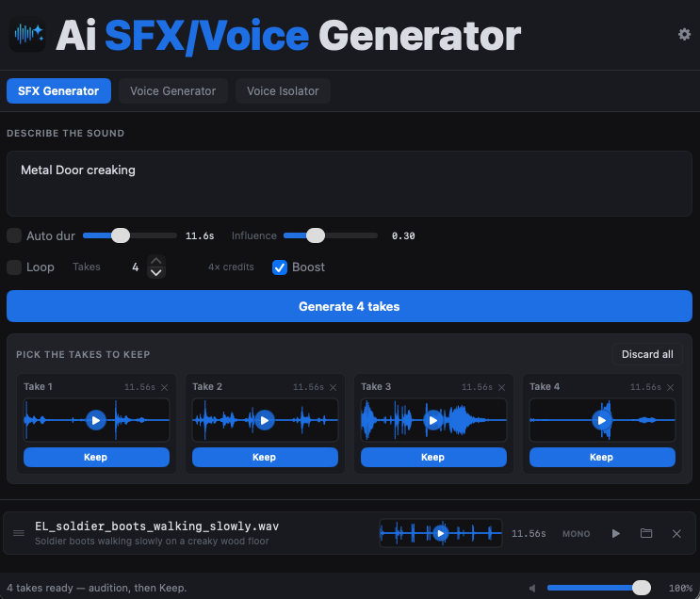Decrease Takes count with down arrow
Viewport: 700px width, 599px height.
156,272
